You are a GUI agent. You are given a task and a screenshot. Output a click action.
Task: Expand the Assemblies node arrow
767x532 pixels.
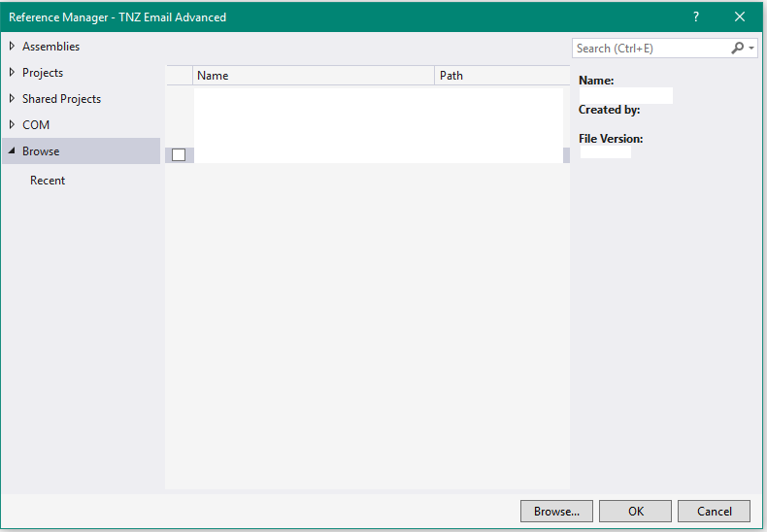coord(12,46)
